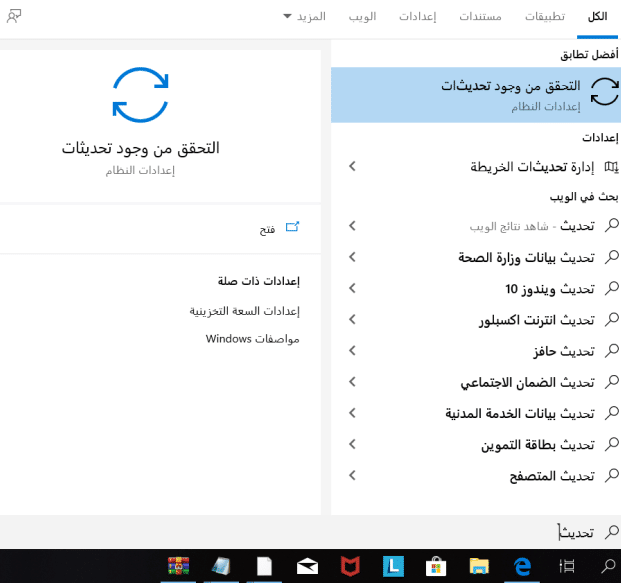Expand arrow for تحديث المتصفح
The width and height of the screenshot is (621, 583).
click(352, 475)
